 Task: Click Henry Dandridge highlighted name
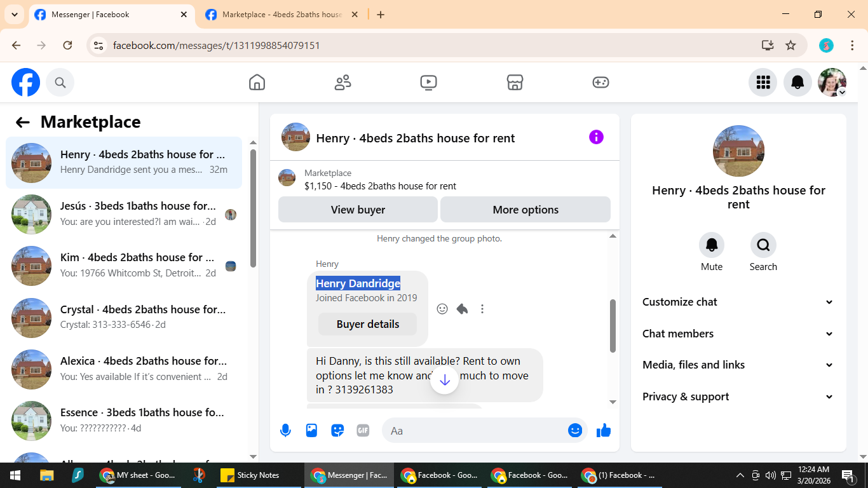[358, 283]
